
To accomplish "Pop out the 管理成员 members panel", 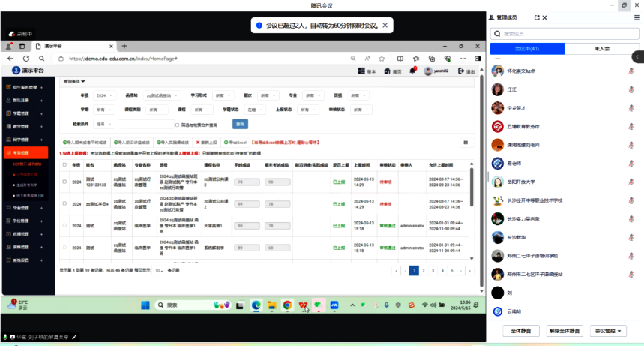I will tap(537, 17).
